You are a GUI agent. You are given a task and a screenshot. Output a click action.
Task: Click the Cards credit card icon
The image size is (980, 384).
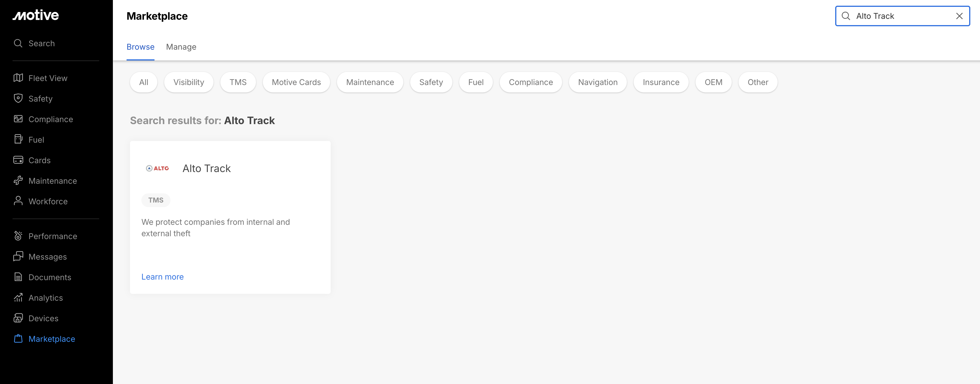(x=18, y=160)
